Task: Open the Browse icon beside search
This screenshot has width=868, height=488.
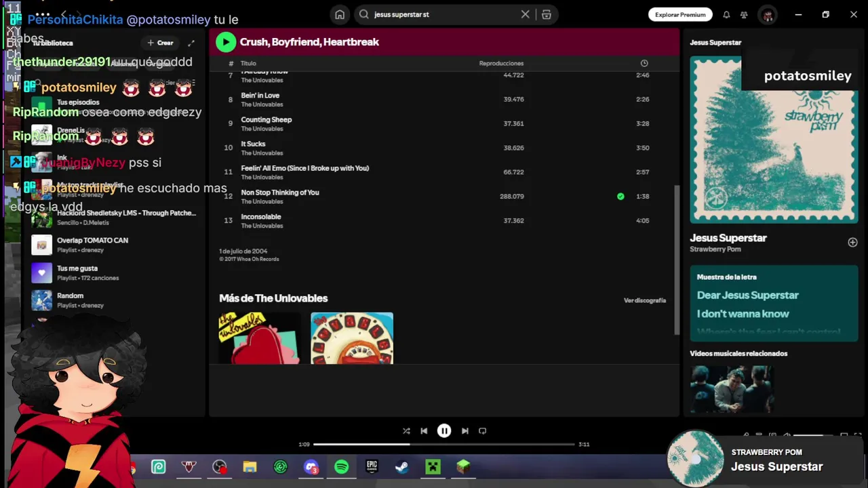Action: (547, 14)
